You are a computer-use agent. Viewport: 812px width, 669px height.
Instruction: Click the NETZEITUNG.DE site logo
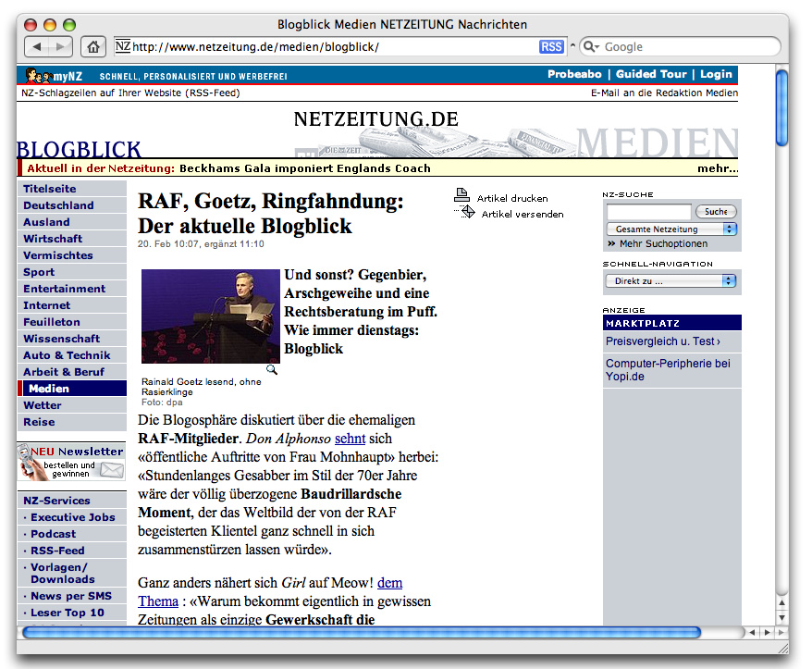376,119
